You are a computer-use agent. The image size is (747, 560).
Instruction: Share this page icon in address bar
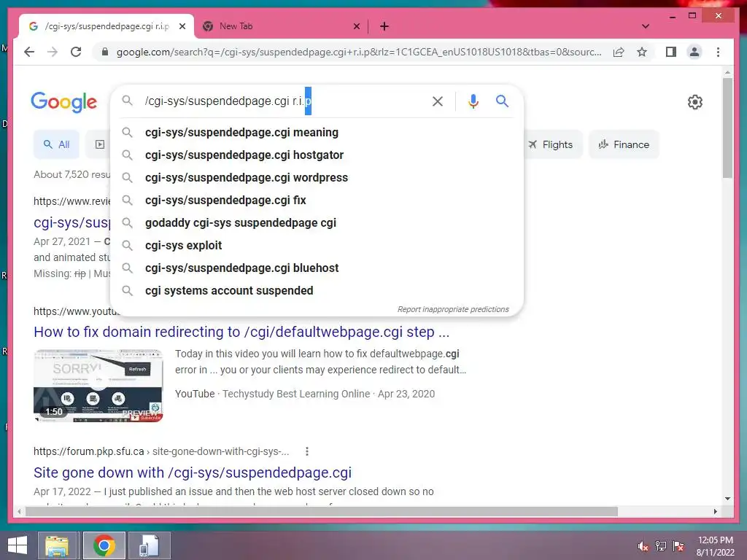click(x=619, y=52)
